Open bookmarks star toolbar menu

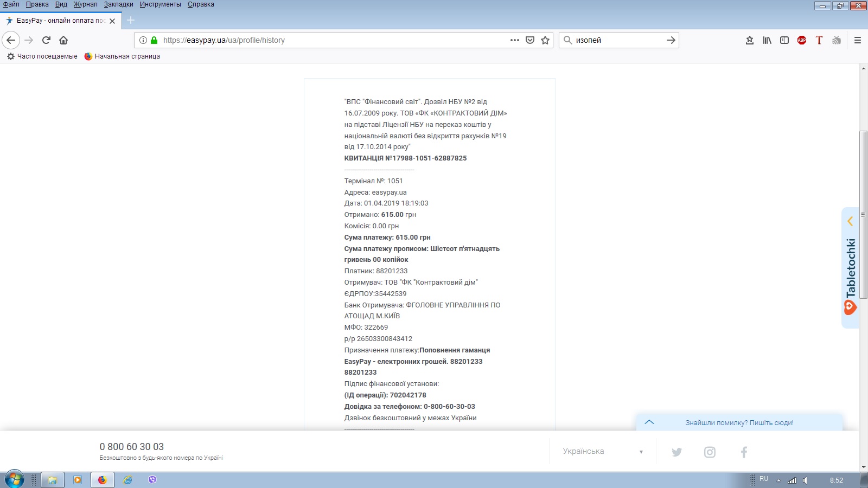pyautogui.click(x=750, y=40)
